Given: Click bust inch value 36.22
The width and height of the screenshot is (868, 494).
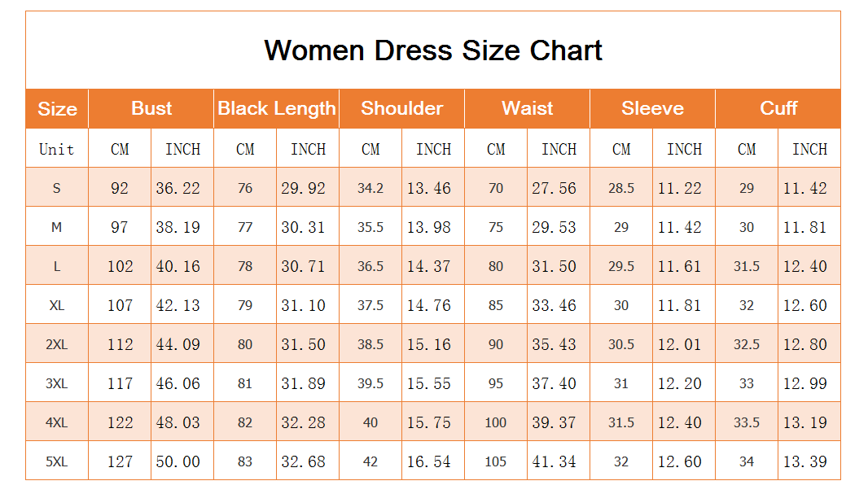Looking at the screenshot, I should click(x=178, y=188).
